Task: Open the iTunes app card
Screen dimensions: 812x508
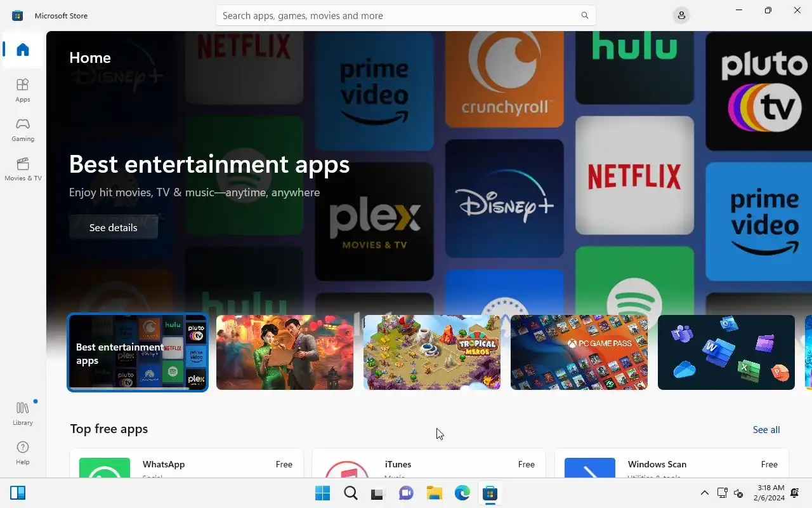Action: [429, 464]
